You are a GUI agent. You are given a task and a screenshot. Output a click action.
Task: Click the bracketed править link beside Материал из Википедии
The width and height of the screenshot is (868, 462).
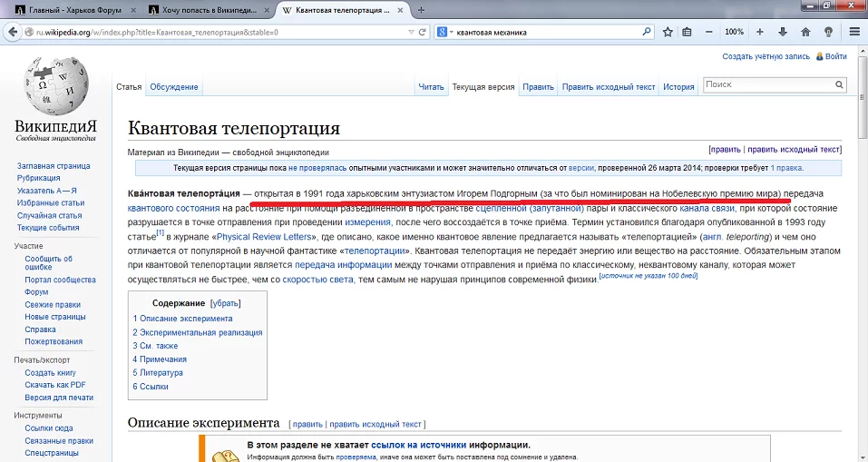tap(726, 150)
